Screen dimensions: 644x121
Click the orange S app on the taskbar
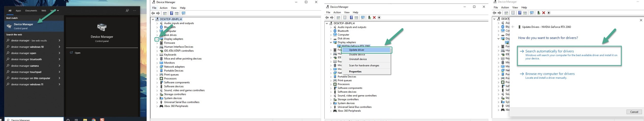coord(102,119)
